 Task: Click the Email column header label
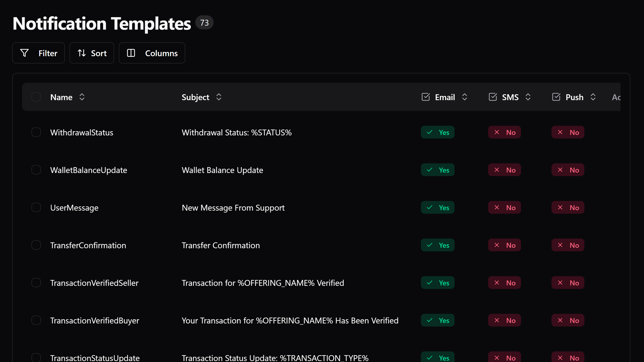(445, 97)
